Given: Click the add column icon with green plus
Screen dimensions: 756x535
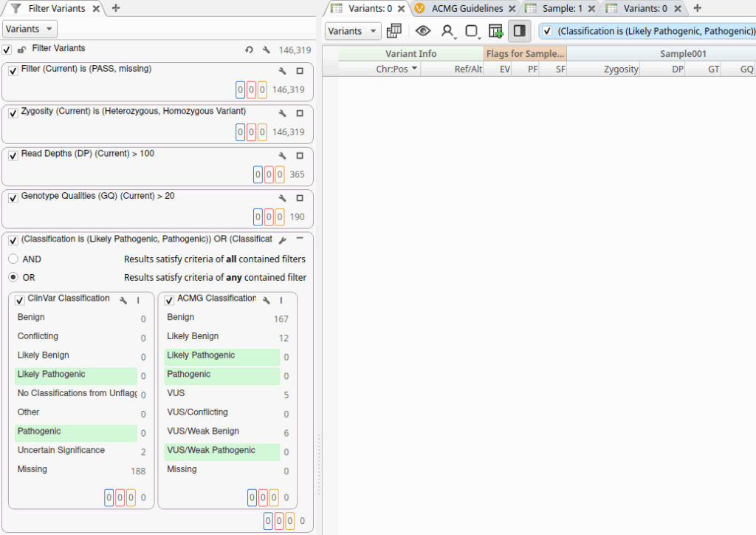Looking at the screenshot, I should point(495,31).
